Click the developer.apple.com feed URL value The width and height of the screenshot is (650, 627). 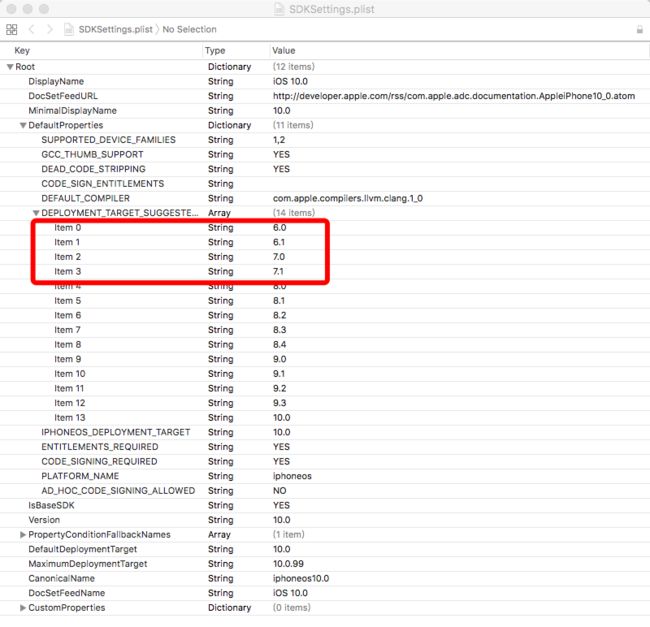pyautogui.click(x=454, y=96)
